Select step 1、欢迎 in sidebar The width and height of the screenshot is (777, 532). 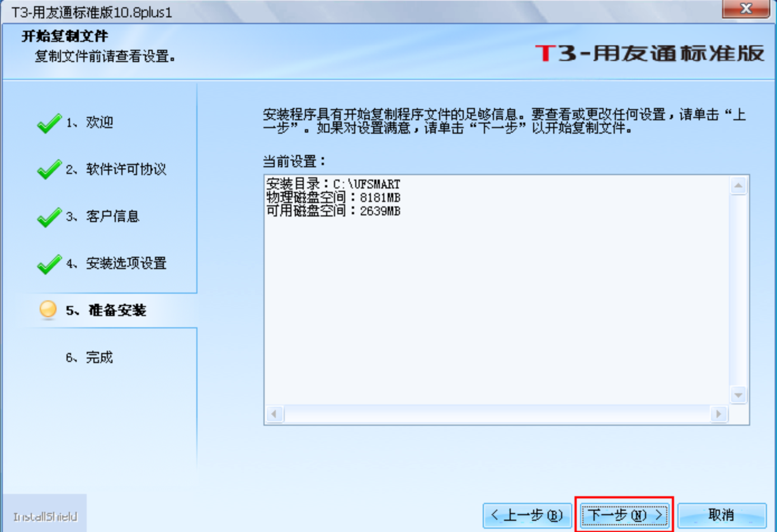[x=90, y=122]
